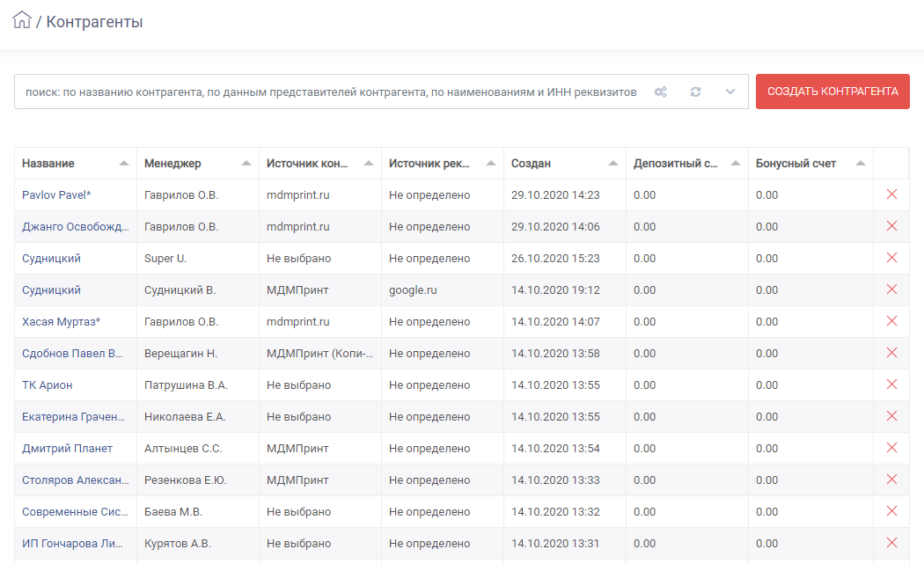Screen dimensions: 924x564
Task: Delete the Современные Сис... row
Action: (891, 511)
